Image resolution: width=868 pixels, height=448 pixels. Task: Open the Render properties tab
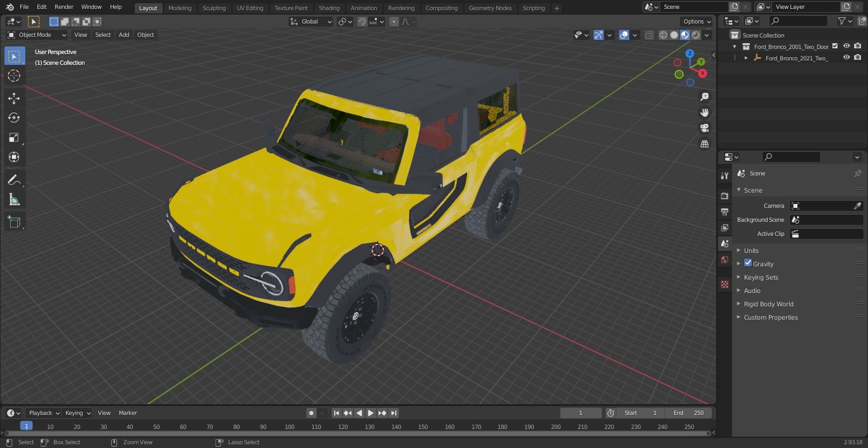click(724, 196)
